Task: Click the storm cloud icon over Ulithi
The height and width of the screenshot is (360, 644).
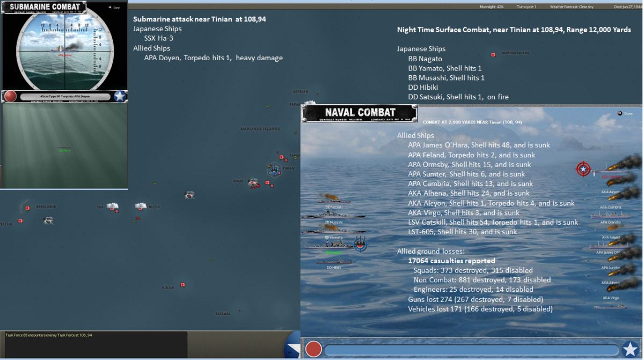Action: (x=141, y=206)
